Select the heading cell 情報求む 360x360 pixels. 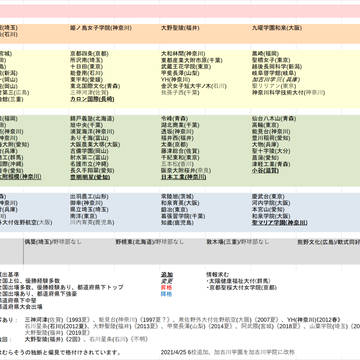(218, 275)
